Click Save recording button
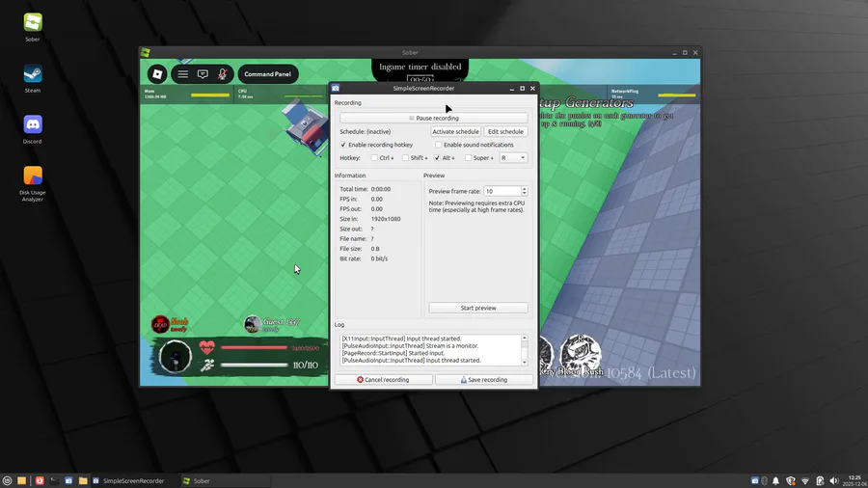 coord(484,380)
